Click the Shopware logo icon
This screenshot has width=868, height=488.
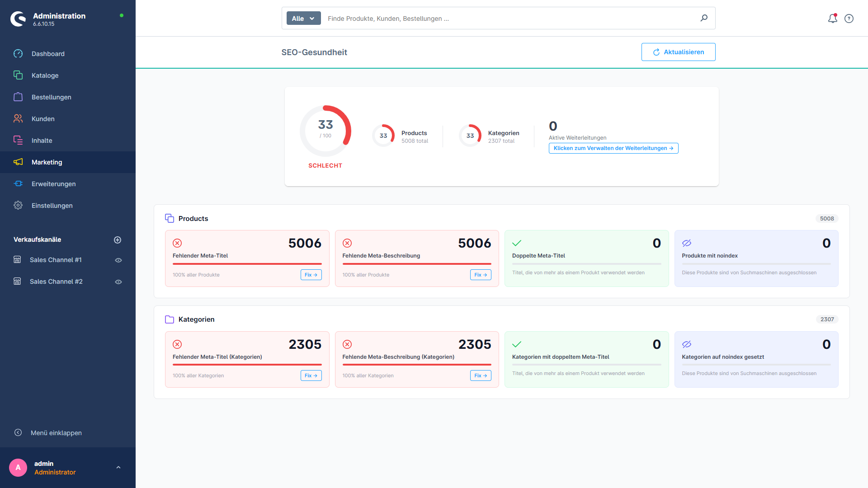click(x=18, y=19)
